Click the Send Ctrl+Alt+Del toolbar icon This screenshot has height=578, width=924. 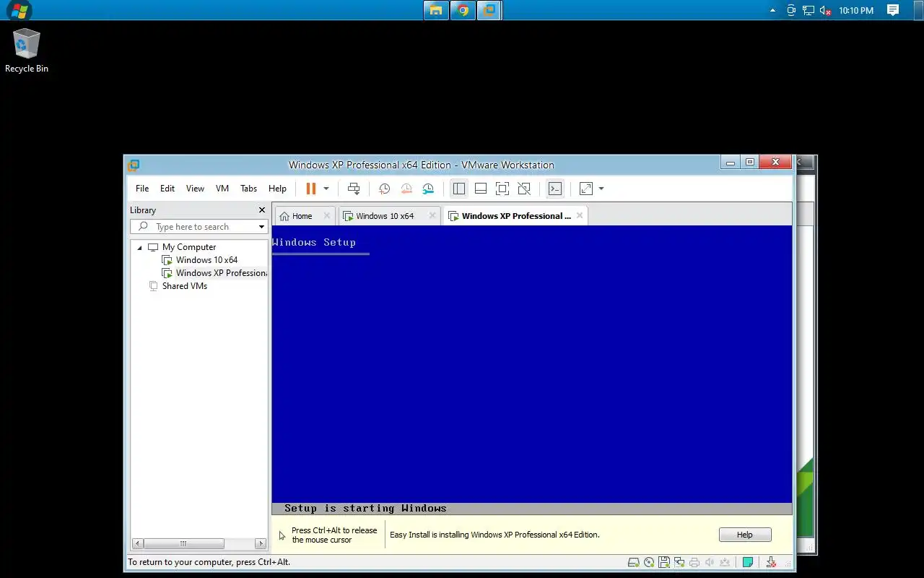pyautogui.click(x=354, y=189)
